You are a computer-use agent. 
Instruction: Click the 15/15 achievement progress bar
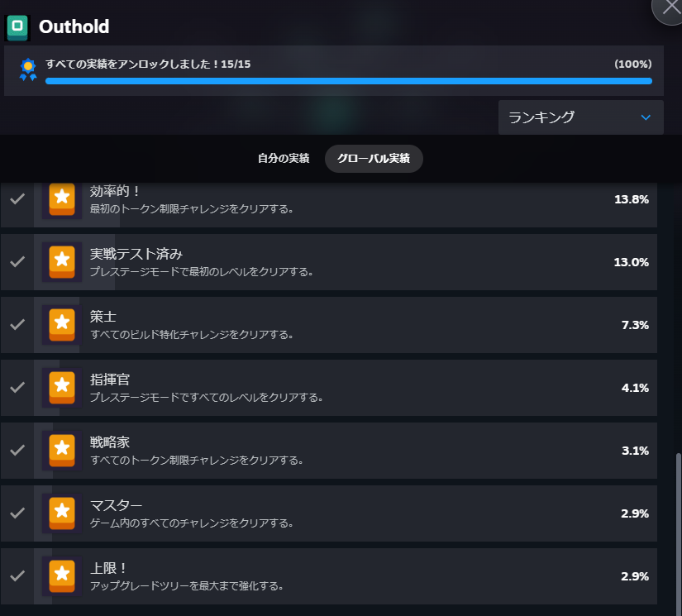tap(347, 82)
